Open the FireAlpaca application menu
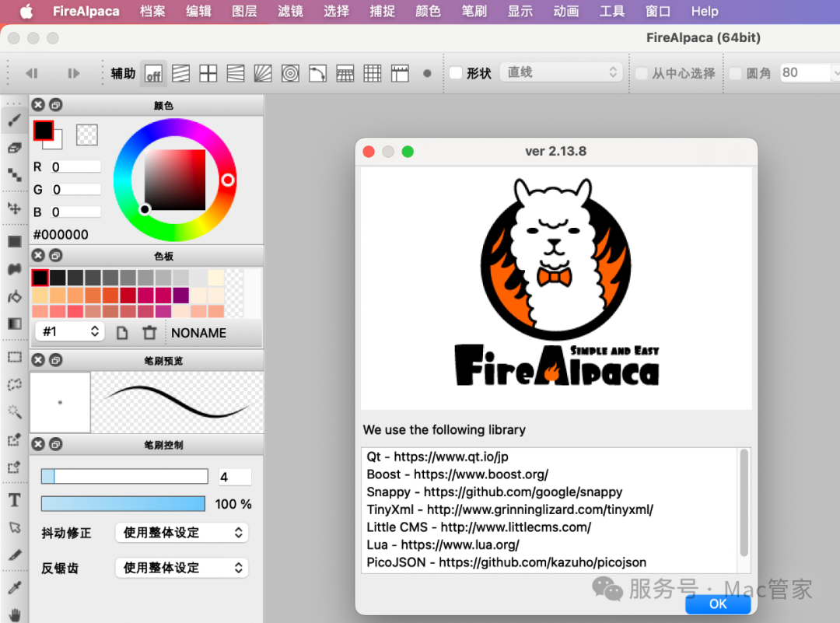 pos(86,11)
